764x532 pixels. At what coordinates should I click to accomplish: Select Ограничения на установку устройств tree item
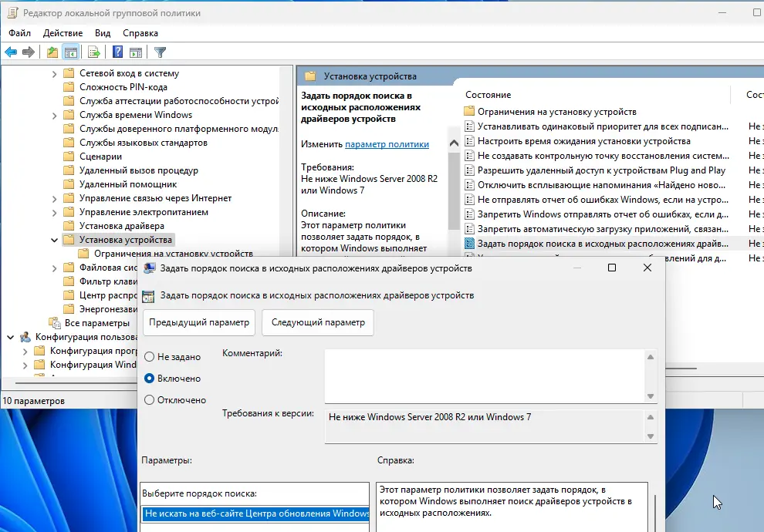pos(174,252)
